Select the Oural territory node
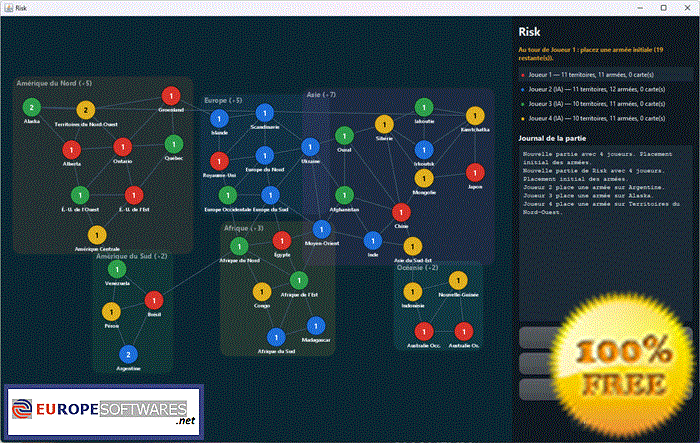 tap(344, 136)
